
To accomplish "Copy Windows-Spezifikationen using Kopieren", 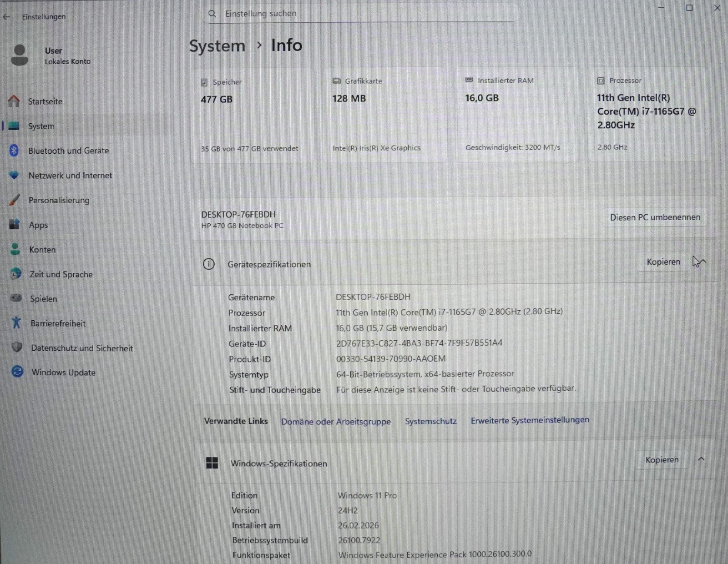I will click(x=662, y=460).
